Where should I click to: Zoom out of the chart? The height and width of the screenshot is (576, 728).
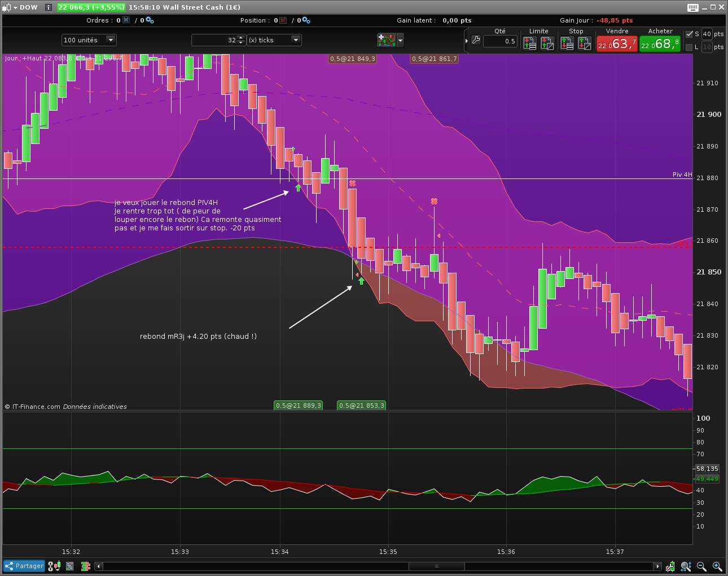701,566
